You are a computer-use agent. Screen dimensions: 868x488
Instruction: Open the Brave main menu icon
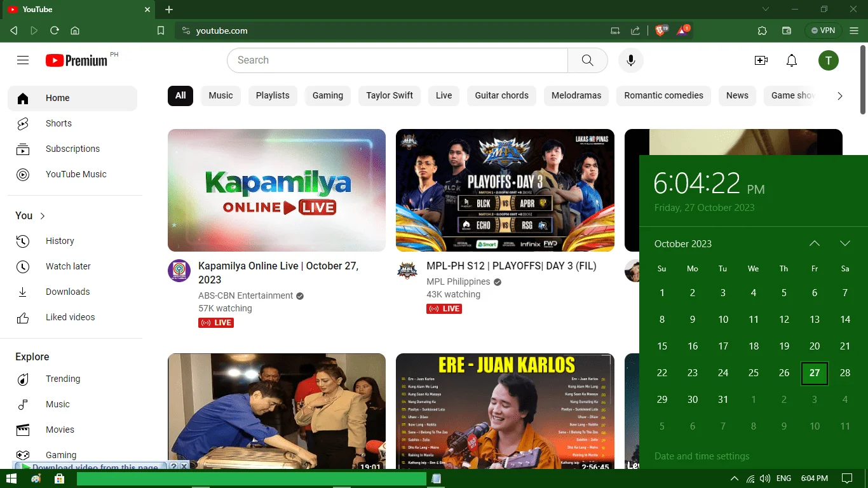tap(855, 30)
